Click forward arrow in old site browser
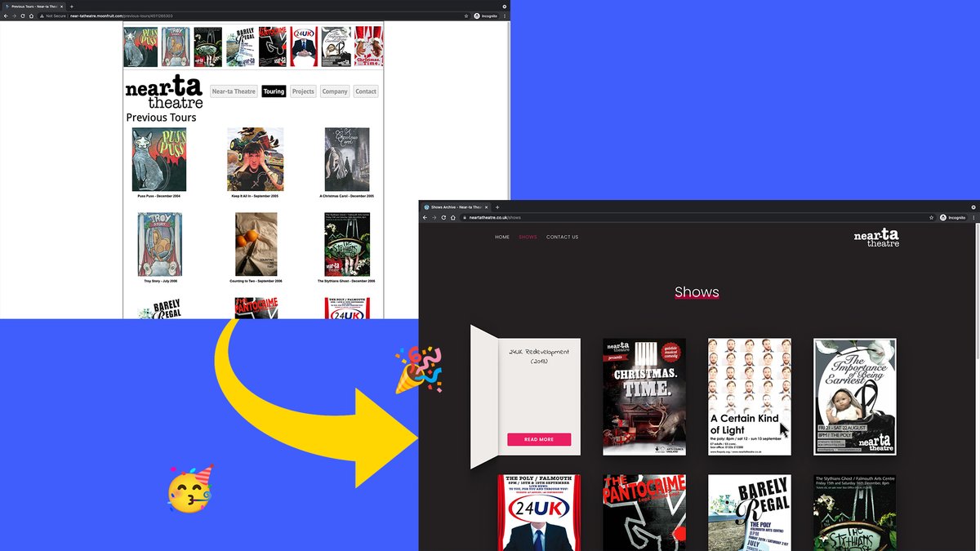This screenshot has width=980, height=551. point(14,16)
